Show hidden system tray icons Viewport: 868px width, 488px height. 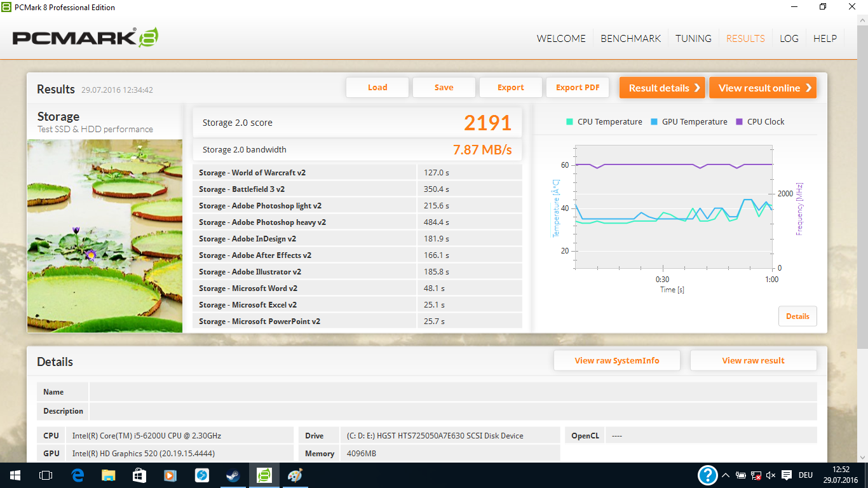click(725, 475)
